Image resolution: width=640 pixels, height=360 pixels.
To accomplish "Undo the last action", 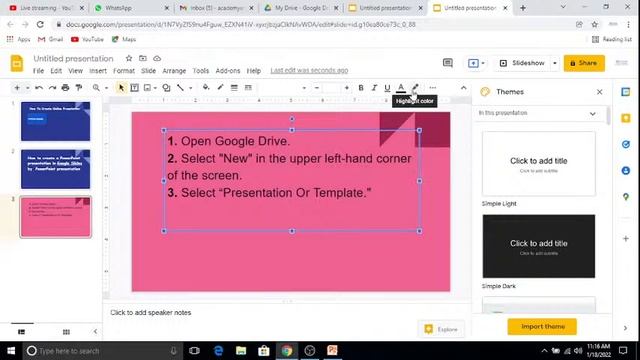I will click(x=39, y=88).
